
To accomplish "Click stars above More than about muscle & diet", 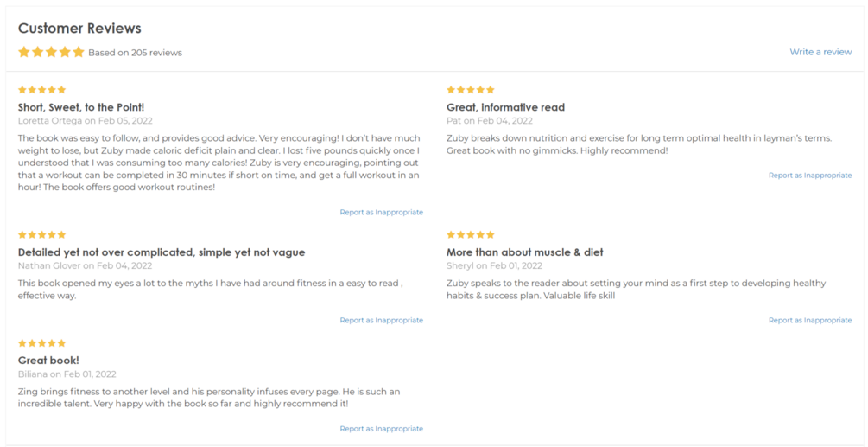I will tap(471, 235).
